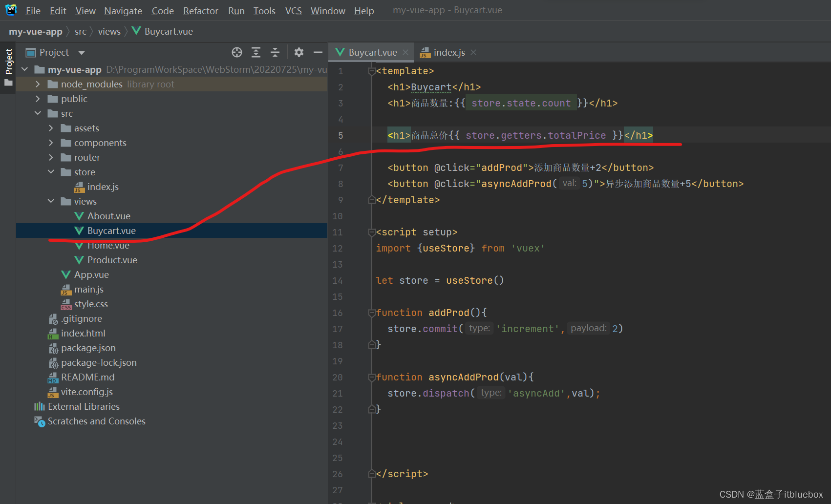This screenshot has width=831, height=504.
Task: Close the Buycart.vue editor tab
Action: coord(405,52)
